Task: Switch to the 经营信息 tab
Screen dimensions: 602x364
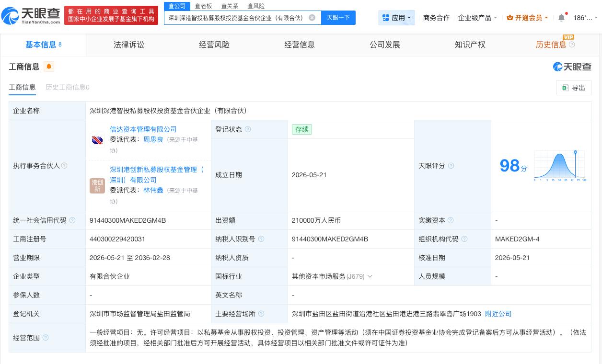Action: (300, 45)
